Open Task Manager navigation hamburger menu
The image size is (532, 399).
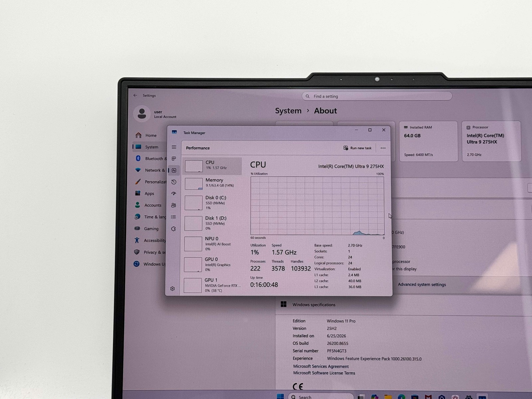click(174, 147)
